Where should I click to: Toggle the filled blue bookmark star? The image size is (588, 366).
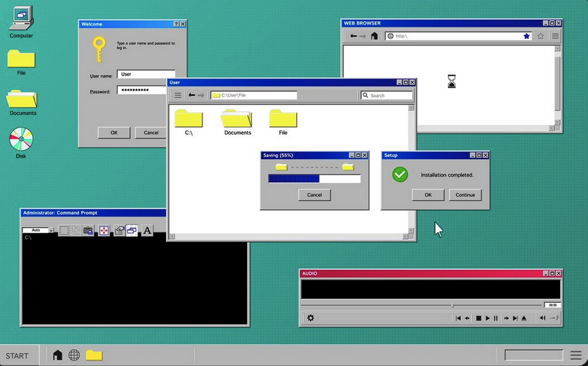pos(526,36)
